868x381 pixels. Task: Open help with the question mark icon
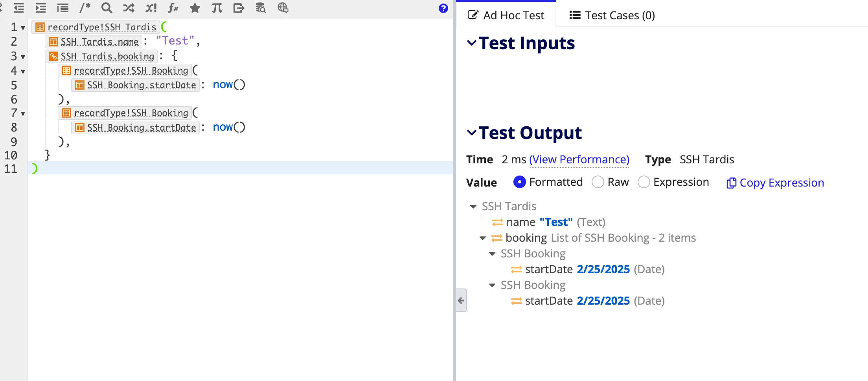[x=443, y=8]
